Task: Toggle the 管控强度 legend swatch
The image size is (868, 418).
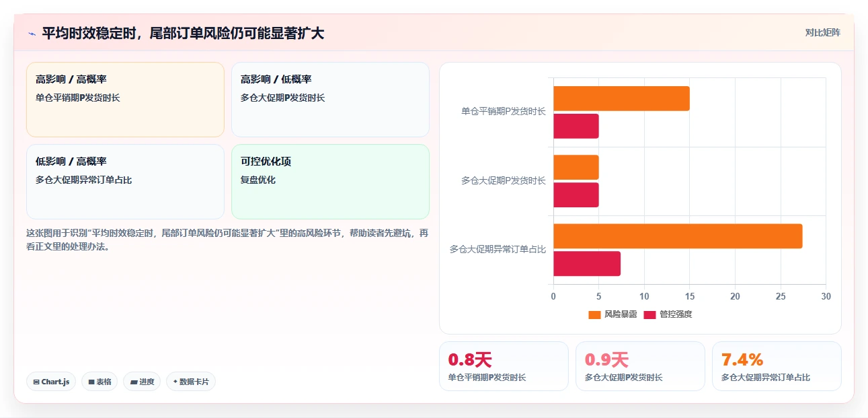Action: (x=649, y=314)
